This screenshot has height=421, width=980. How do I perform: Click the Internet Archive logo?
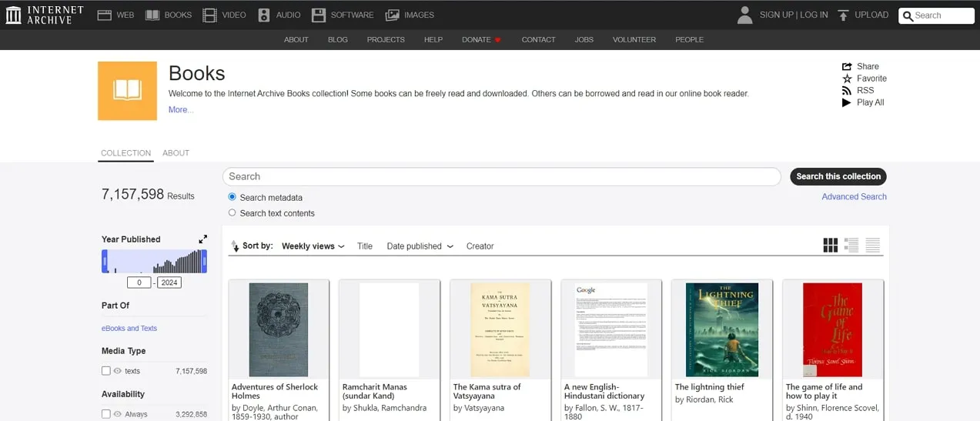coord(45,15)
